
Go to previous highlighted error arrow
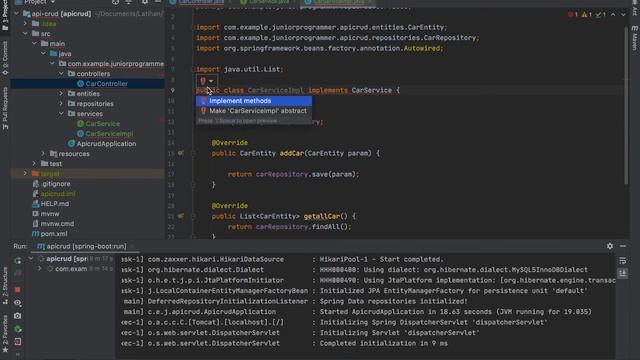click(x=613, y=15)
